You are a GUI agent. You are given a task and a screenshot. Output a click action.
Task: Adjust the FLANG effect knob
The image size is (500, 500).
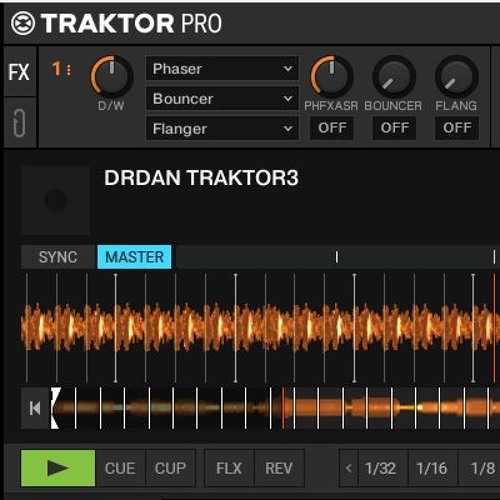[x=457, y=76]
